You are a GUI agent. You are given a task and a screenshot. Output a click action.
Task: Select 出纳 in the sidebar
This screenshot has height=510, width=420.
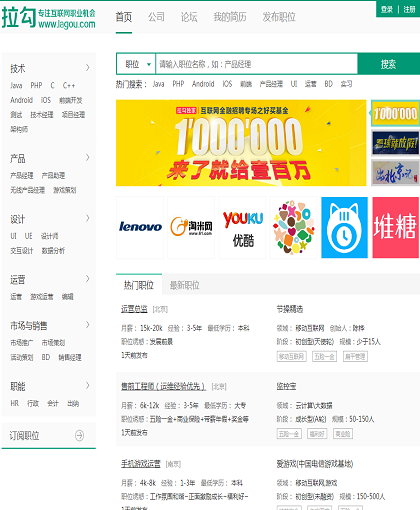73,404
